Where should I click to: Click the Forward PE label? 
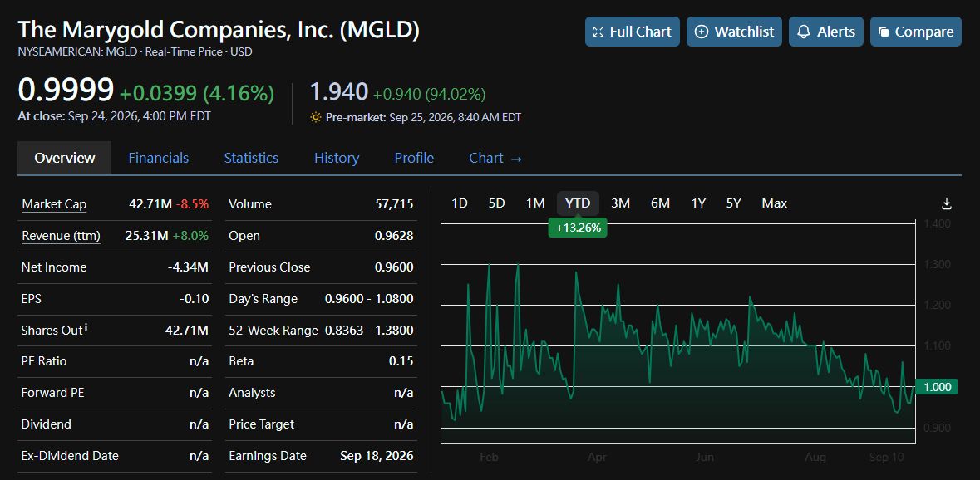(x=53, y=393)
